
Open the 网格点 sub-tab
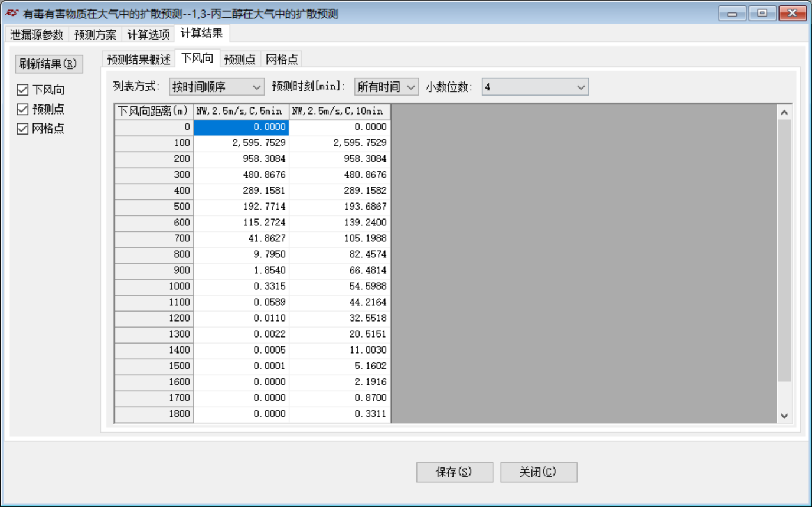point(281,59)
